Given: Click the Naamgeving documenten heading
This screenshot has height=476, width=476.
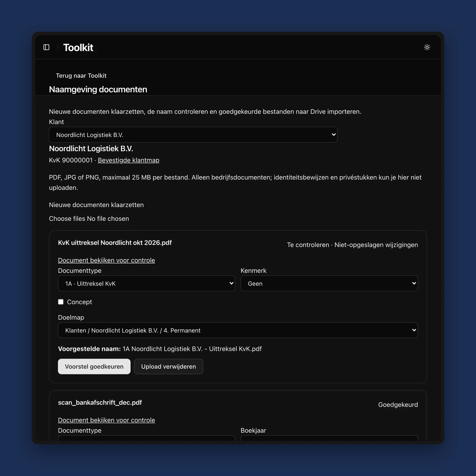Looking at the screenshot, I should (98, 89).
